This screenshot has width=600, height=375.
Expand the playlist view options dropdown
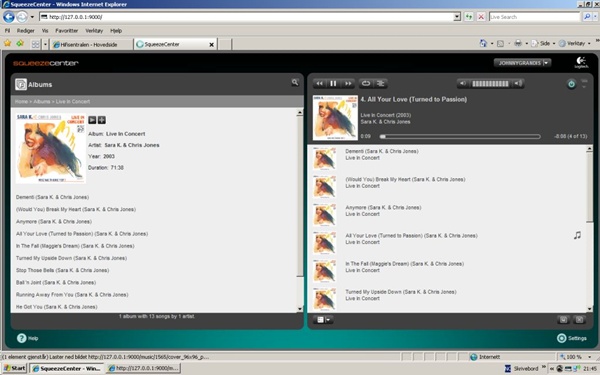pos(323,320)
